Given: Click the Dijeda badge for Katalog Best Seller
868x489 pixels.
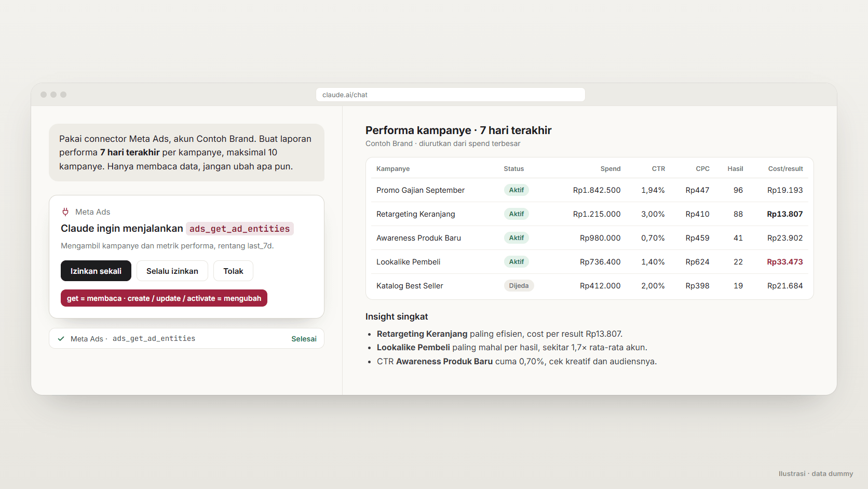Looking at the screenshot, I should point(519,286).
